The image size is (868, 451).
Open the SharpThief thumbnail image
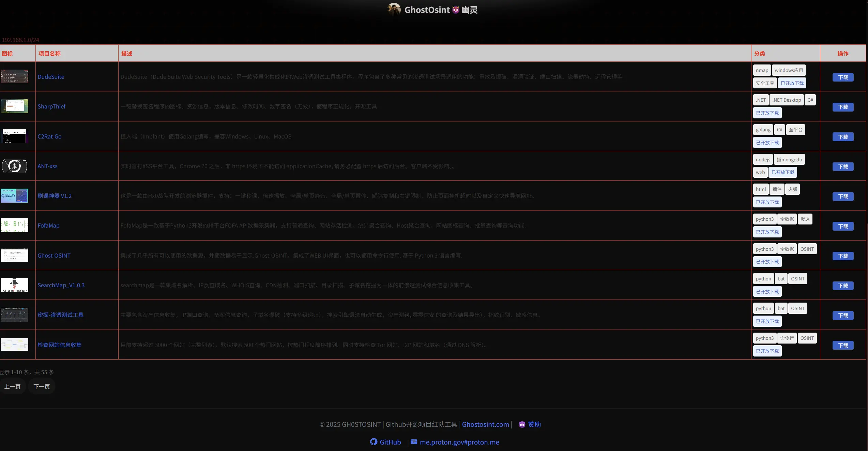(x=14, y=106)
